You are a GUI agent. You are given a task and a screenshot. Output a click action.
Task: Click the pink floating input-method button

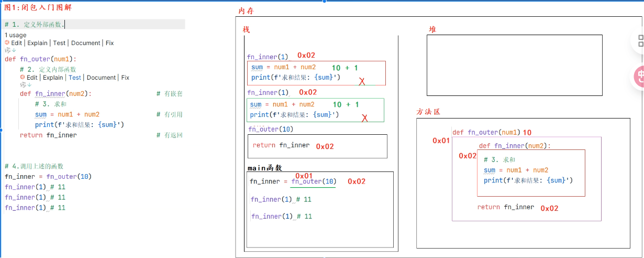click(639, 77)
